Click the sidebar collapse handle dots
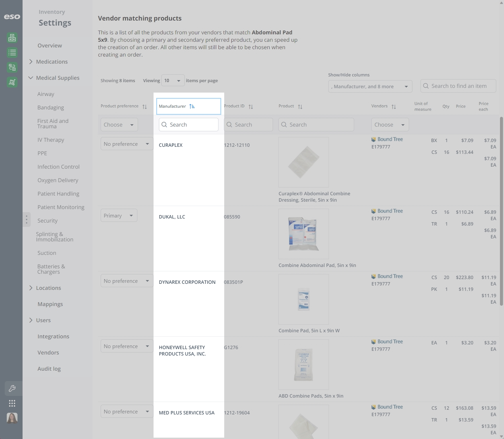 click(x=27, y=219)
